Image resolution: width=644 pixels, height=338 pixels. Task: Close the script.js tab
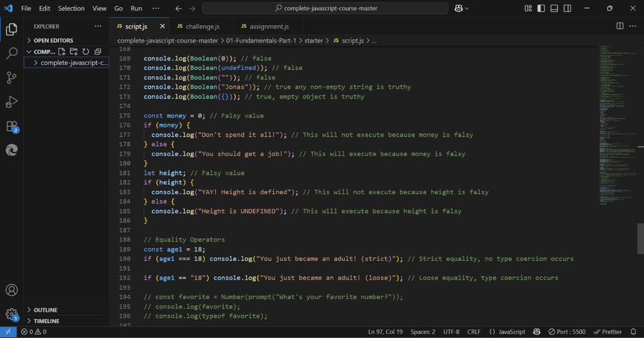(x=162, y=26)
